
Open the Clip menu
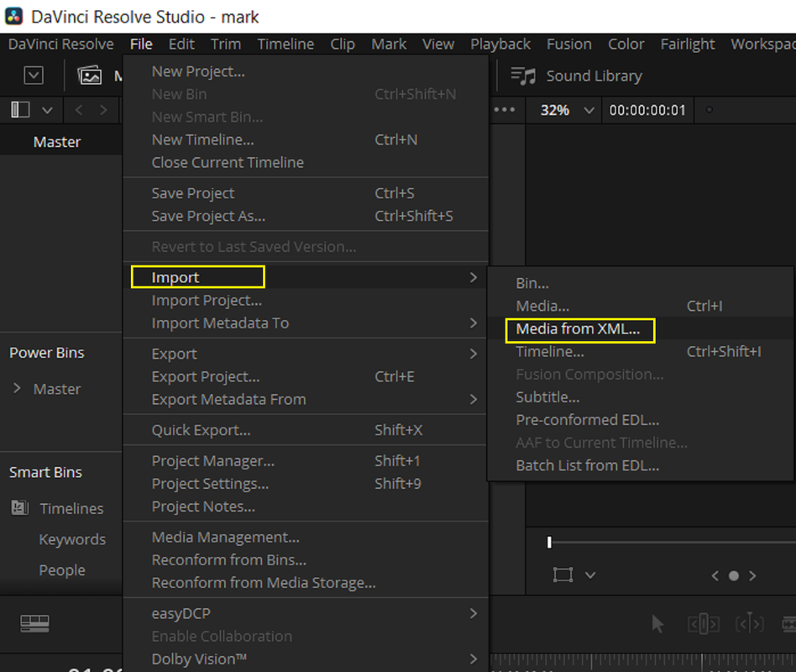(x=343, y=45)
